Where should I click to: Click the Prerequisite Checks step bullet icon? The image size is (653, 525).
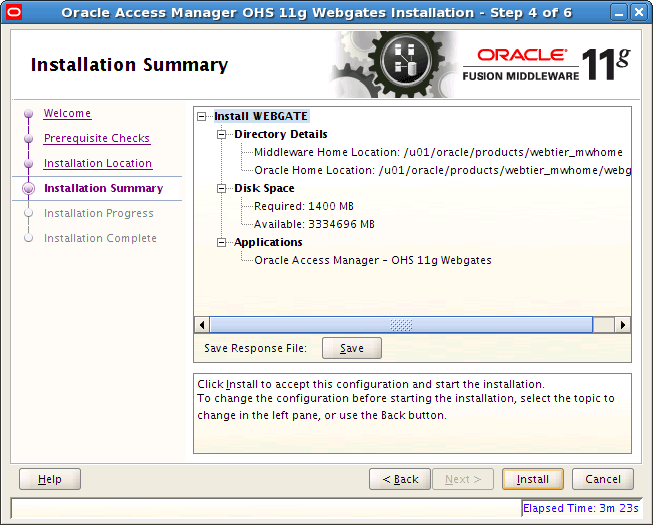coord(29,138)
